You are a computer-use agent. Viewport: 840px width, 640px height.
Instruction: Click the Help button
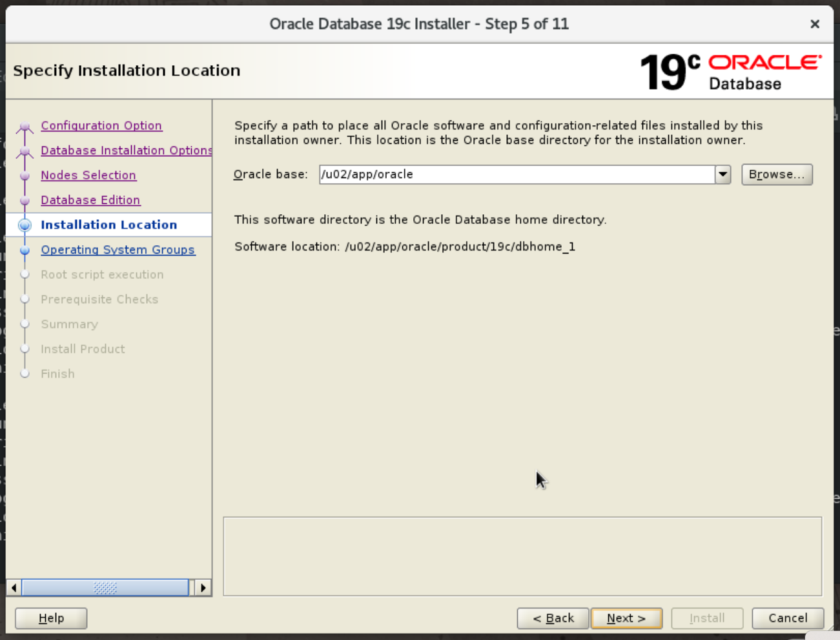point(51,618)
